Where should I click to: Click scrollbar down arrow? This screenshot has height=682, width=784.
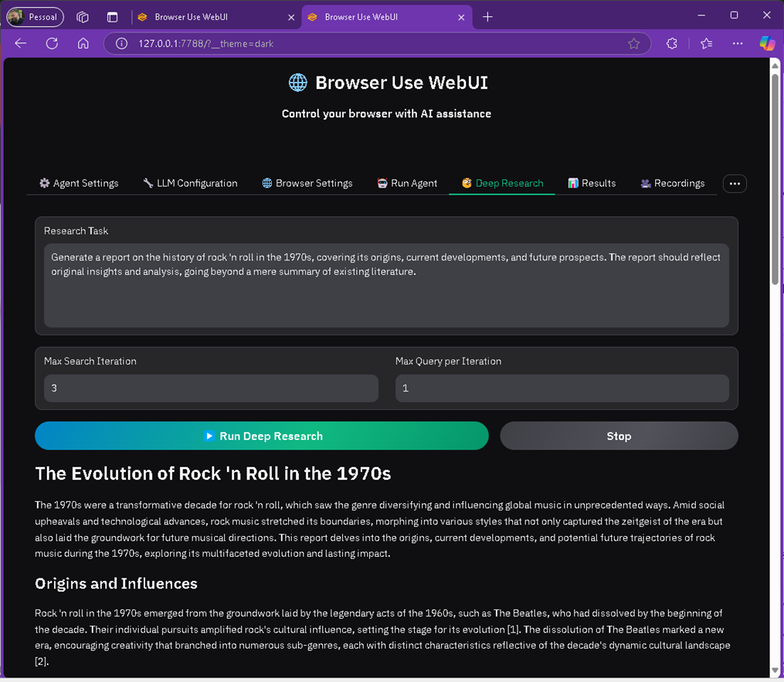(x=775, y=670)
